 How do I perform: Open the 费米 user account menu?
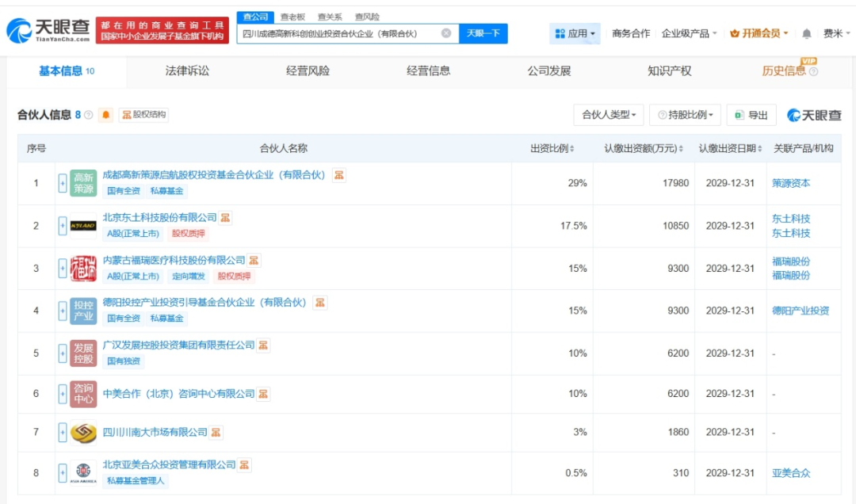836,34
